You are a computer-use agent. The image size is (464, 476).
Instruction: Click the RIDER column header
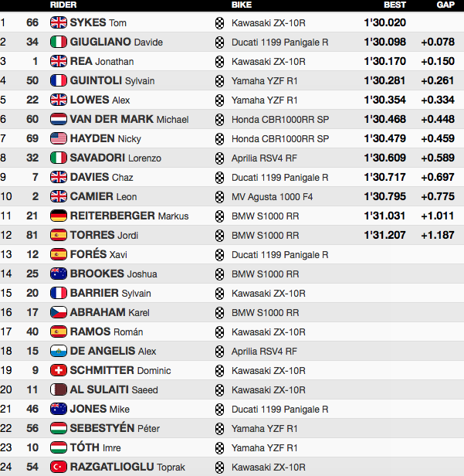pos(63,5)
